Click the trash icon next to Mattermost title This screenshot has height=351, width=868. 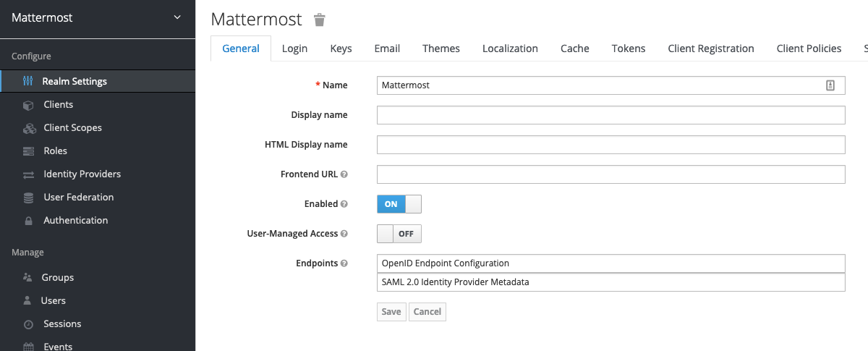(x=319, y=20)
